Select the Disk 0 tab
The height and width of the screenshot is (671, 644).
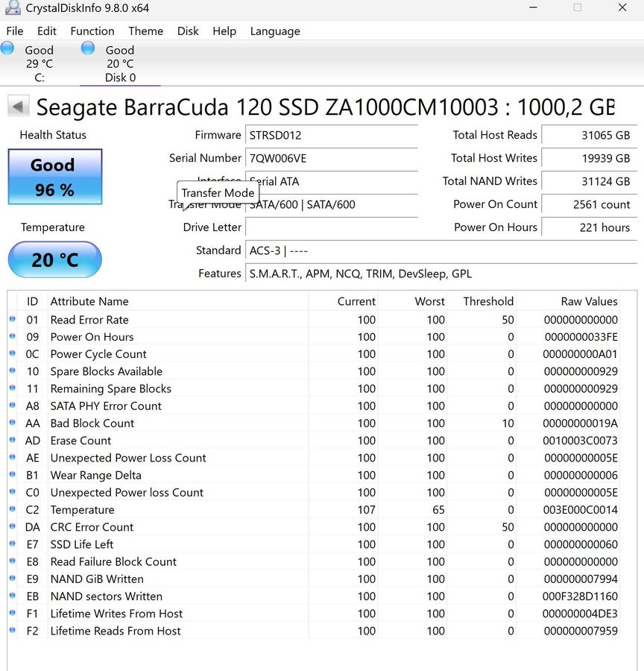(120, 63)
